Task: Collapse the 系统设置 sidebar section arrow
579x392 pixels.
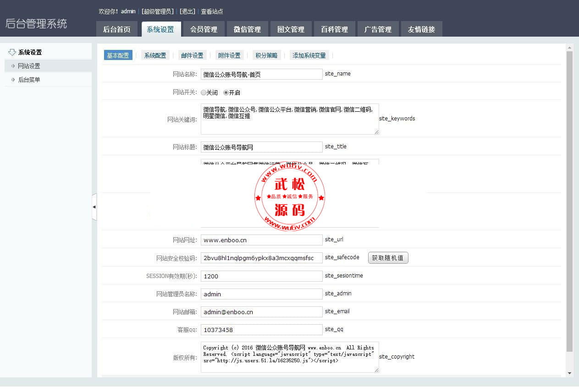Action: 12,52
